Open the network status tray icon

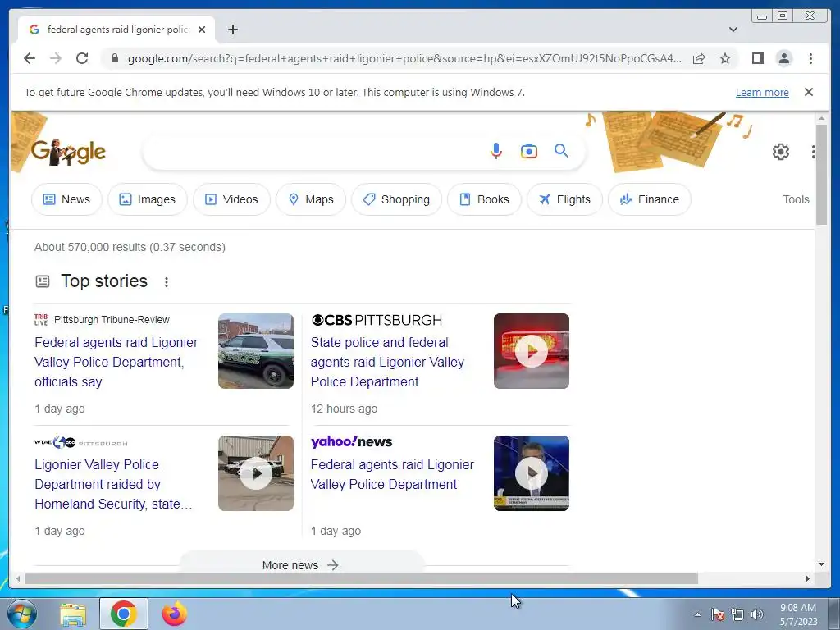coord(737,614)
